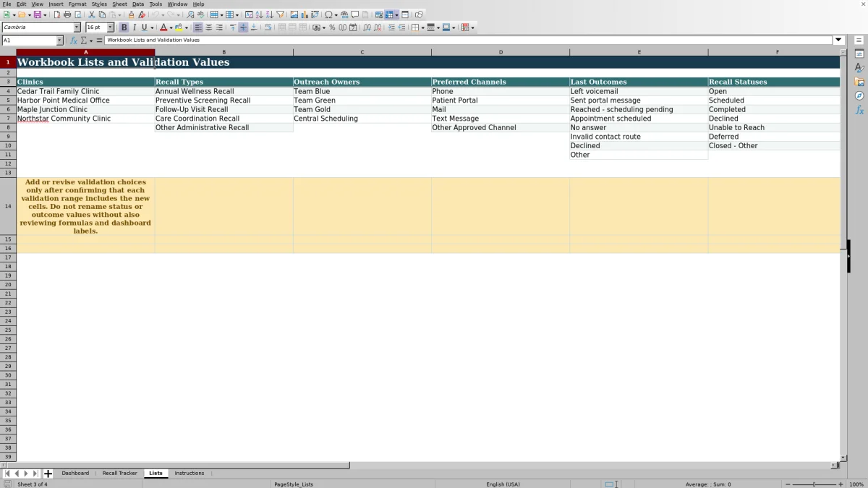This screenshot has width=868, height=488.
Task: Open the sidebar settings menu icon
Action: click(x=859, y=40)
